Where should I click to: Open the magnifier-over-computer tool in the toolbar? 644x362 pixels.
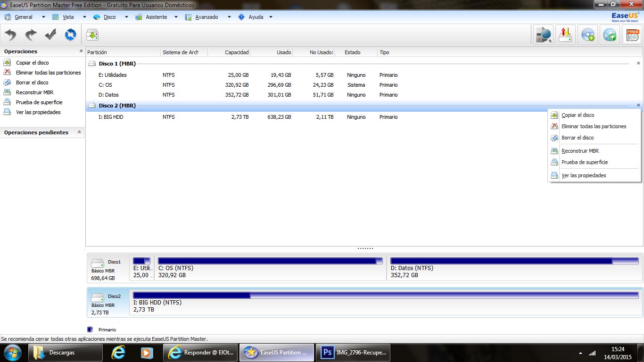(x=543, y=35)
